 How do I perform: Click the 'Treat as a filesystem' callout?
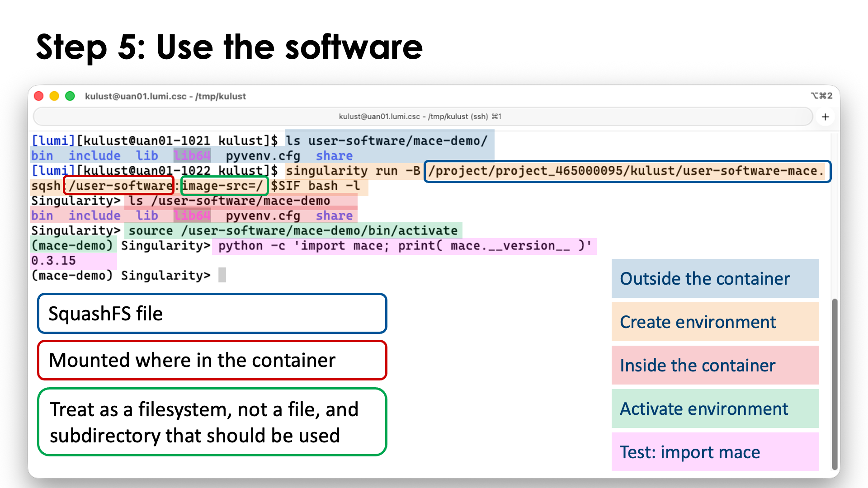coord(212,422)
